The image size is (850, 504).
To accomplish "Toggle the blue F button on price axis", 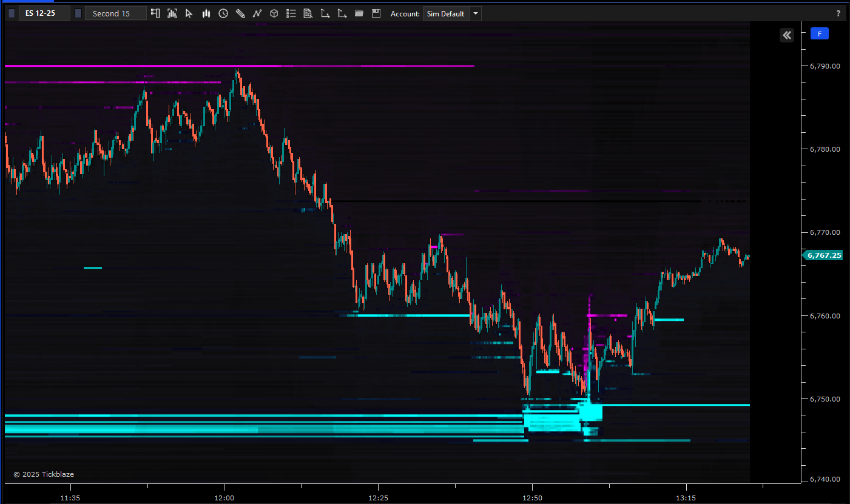I will click(819, 34).
